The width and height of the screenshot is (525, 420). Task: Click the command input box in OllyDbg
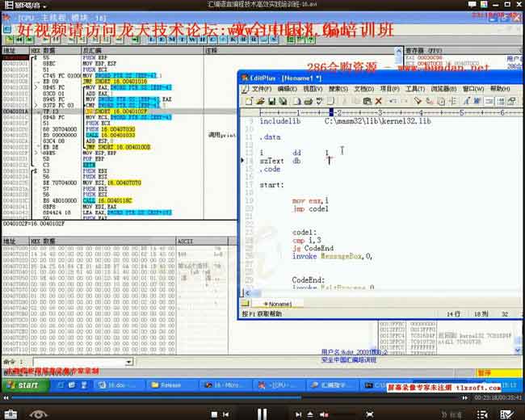click(80, 362)
